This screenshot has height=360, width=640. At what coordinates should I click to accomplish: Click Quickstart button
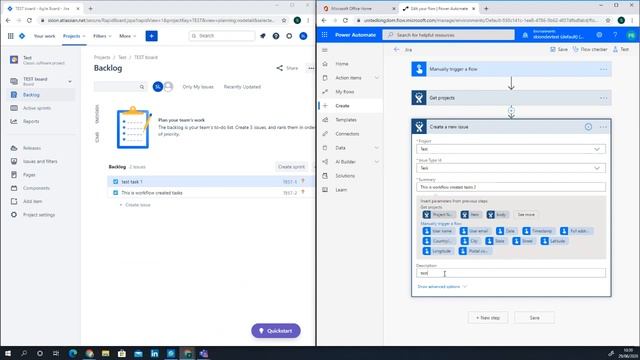point(276,331)
